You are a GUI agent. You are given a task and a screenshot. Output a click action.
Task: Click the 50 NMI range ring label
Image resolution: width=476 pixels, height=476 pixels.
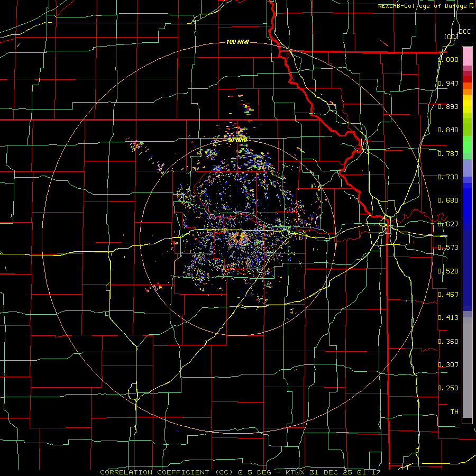[237, 140]
